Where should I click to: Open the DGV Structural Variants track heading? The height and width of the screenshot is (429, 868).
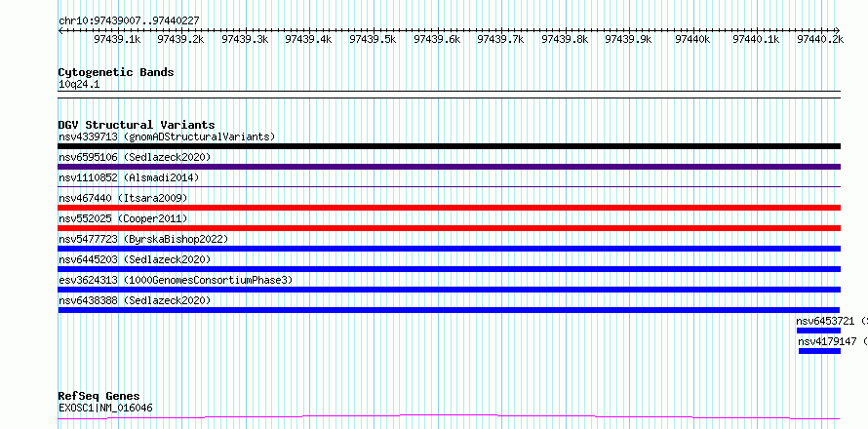point(137,125)
